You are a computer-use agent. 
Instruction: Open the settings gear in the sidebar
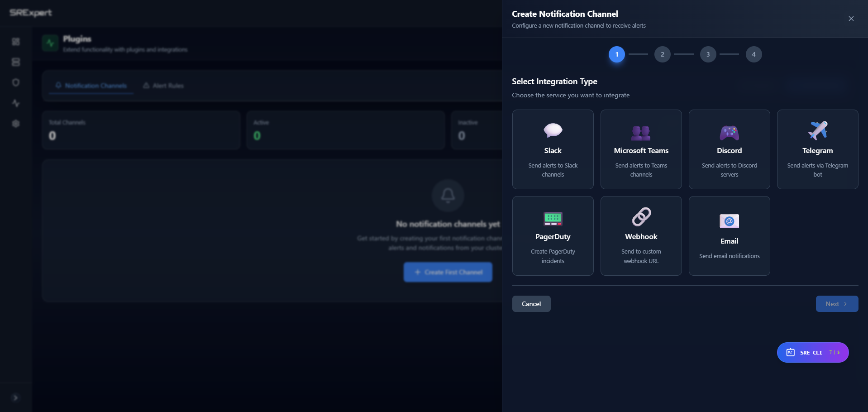point(16,123)
